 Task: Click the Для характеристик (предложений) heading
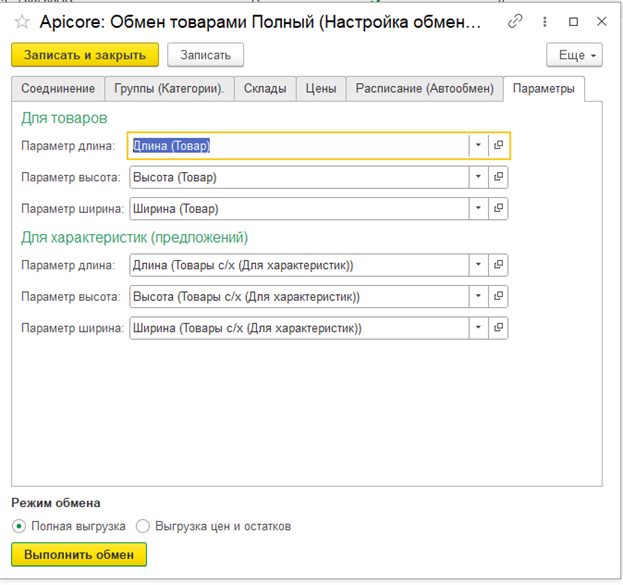[x=135, y=238]
